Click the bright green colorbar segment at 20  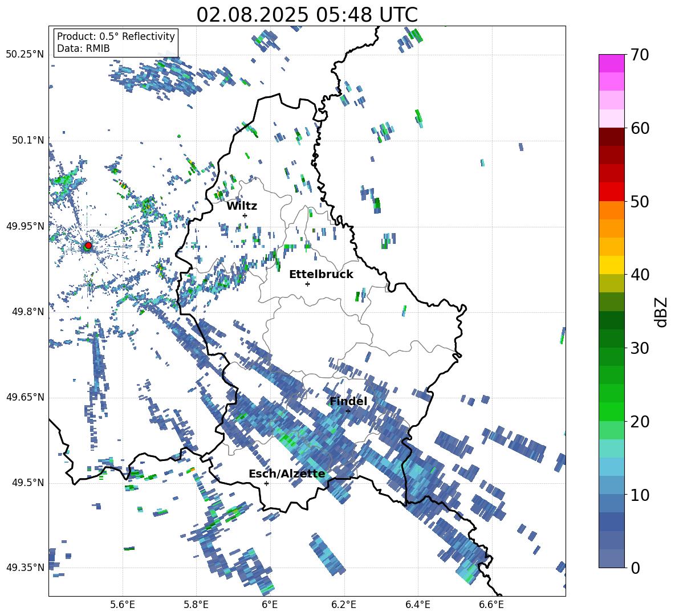pos(611,411)
